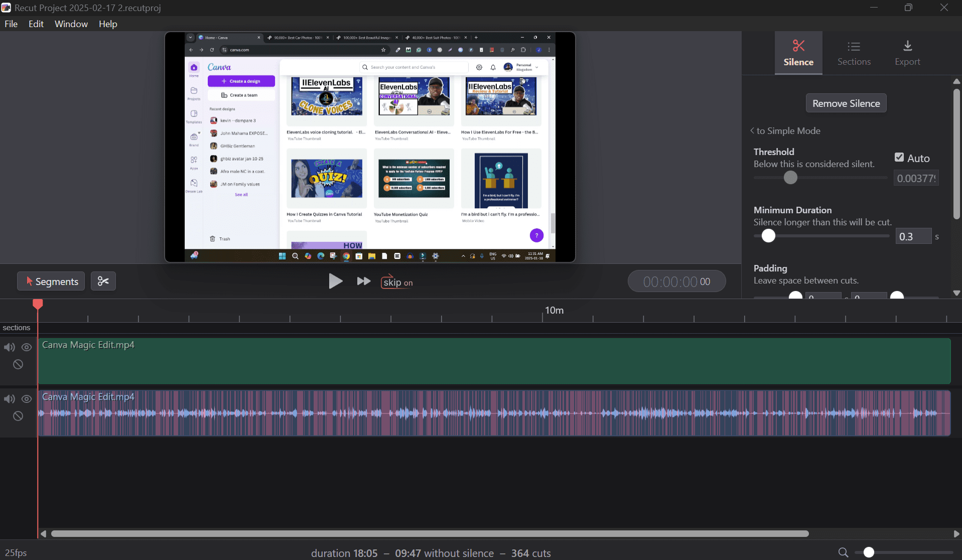The image size is (962, 560).
Task: Mute the audio waveform track speaker
Action: (x=10, y=399)
